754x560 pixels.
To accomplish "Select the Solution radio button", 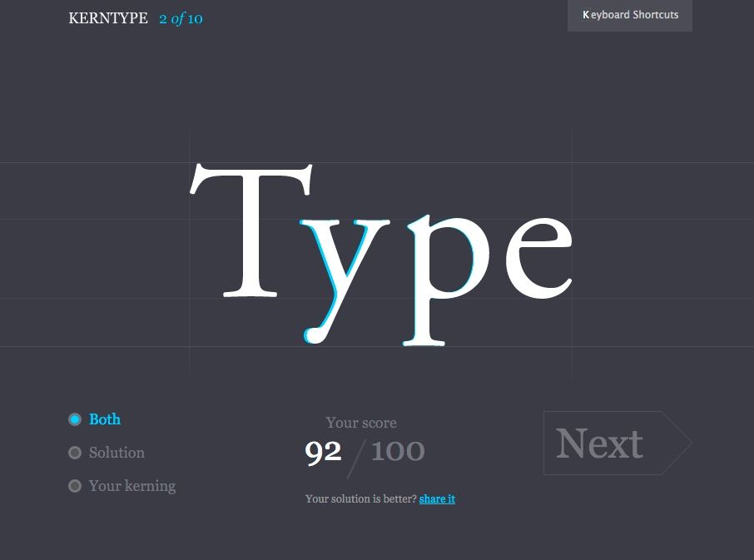I will tap(75, 453).
